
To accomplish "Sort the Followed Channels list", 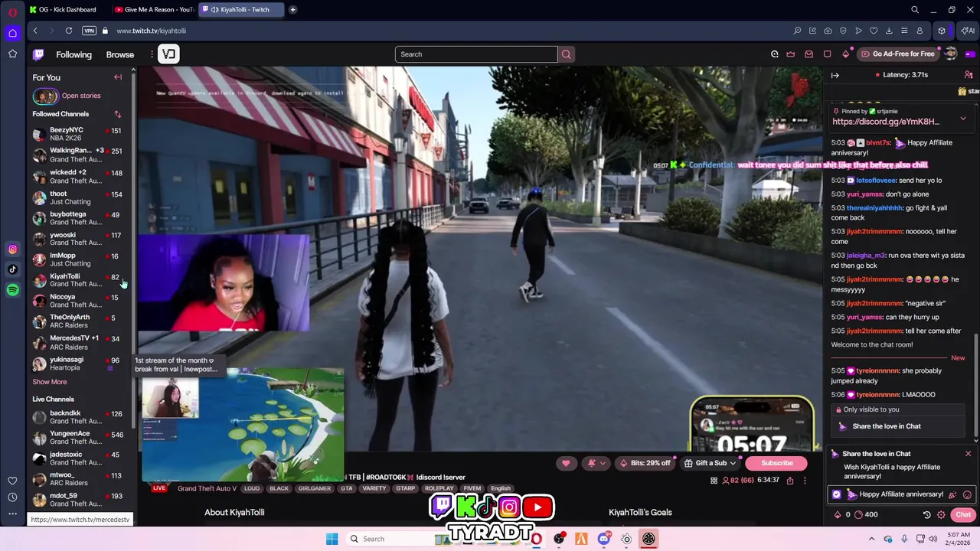I will click(118, 114).
